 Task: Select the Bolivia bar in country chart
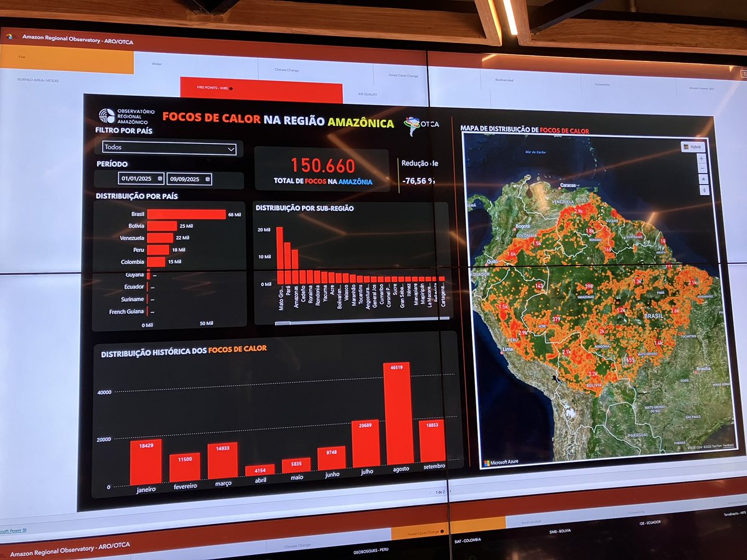pyautogui.click(x=162, y=226)
